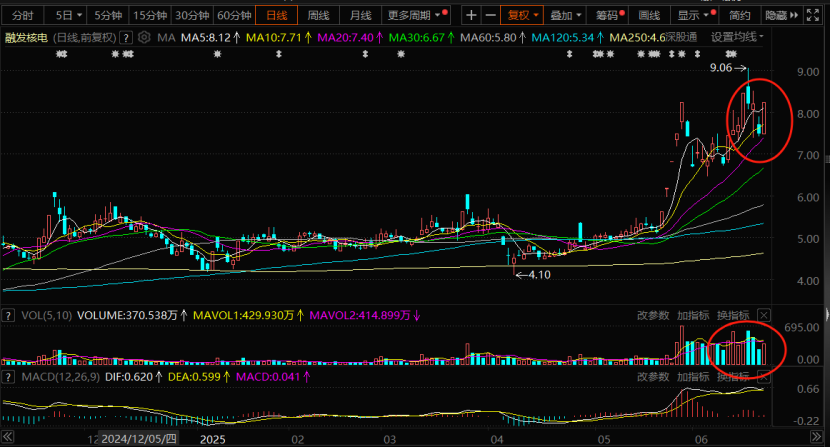Toggle the 简约 simple view mode

point(739,16)
